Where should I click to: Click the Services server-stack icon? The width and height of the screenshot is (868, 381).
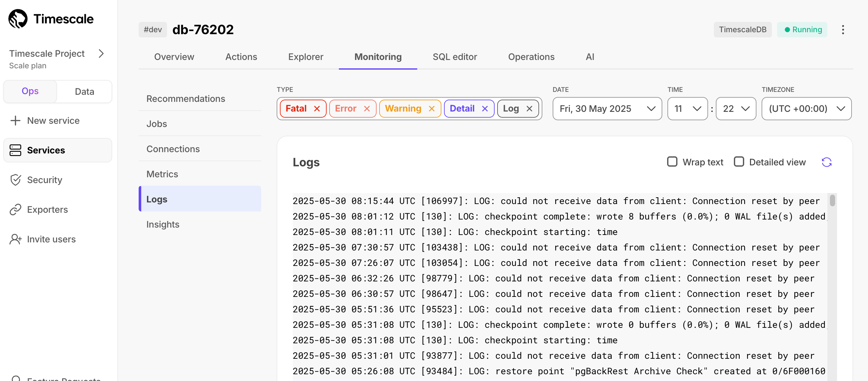(15, 150)
